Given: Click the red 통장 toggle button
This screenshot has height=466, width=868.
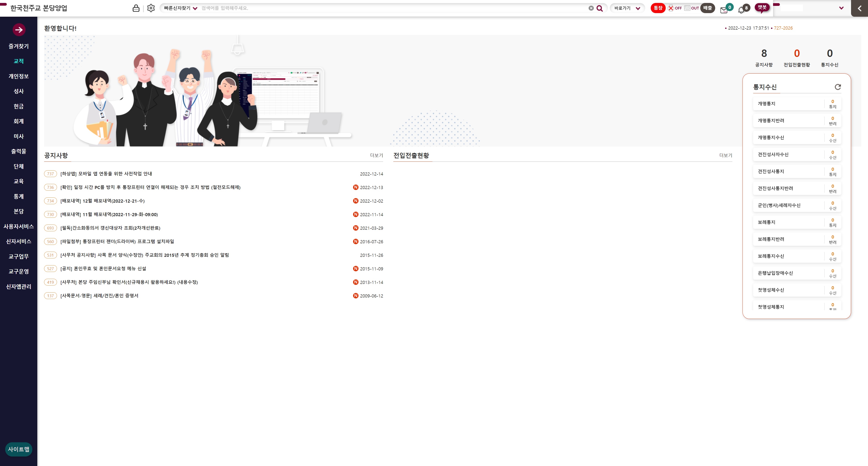Looking at the screenshot, I should pyautogui.click(x=658, y=8).
